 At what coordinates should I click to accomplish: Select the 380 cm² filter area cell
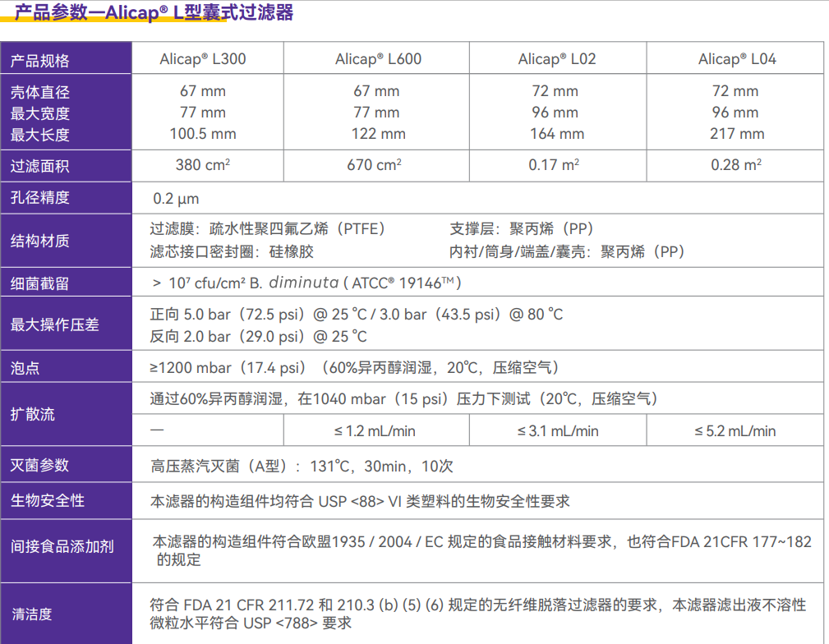[203, 165]
